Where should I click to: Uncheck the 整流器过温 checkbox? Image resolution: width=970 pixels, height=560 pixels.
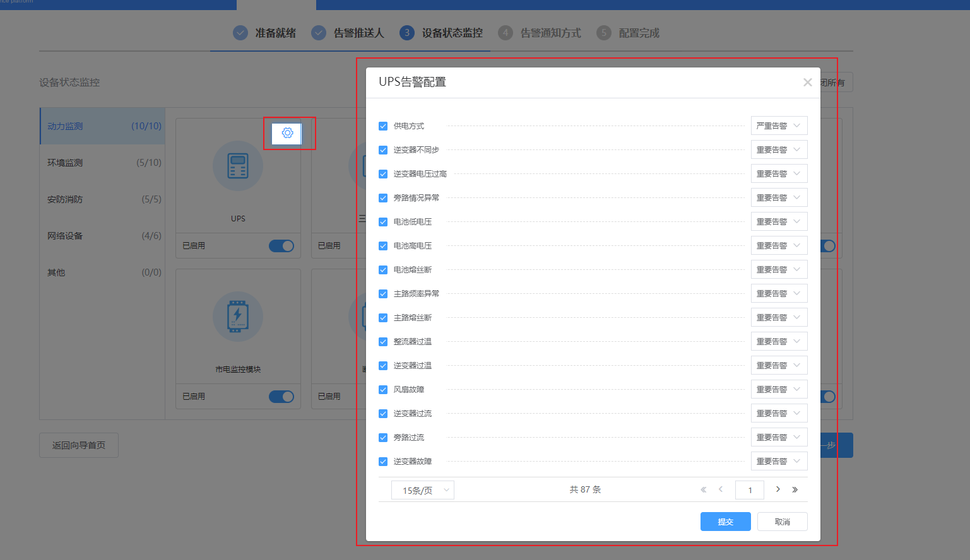[x=383, y=342]
